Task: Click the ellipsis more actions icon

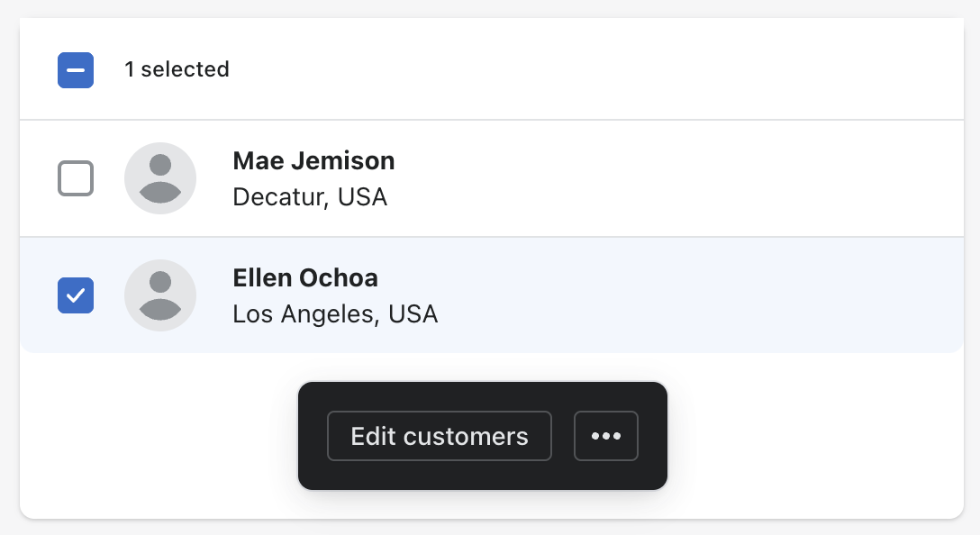Action: [x=606, y=436]
